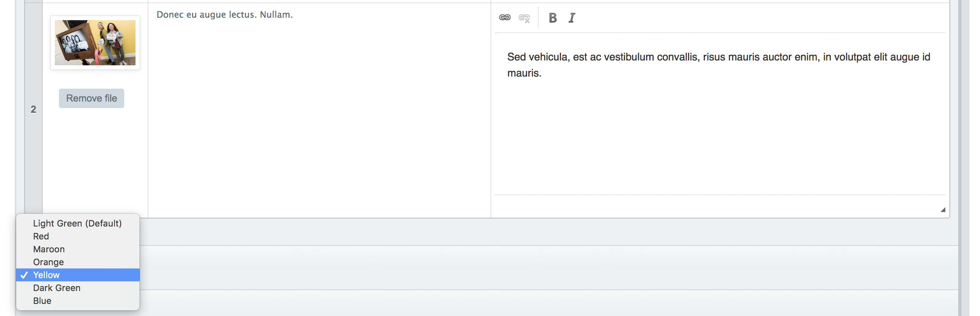
Task: Choose the Red option
Action: click(x=41, y=236)
